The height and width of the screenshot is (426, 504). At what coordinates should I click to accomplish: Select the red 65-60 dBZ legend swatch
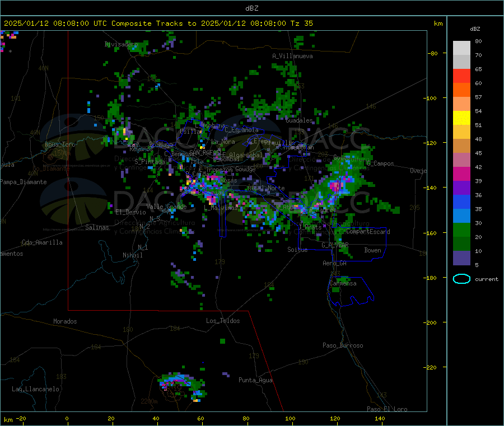[x=461, y=76]
